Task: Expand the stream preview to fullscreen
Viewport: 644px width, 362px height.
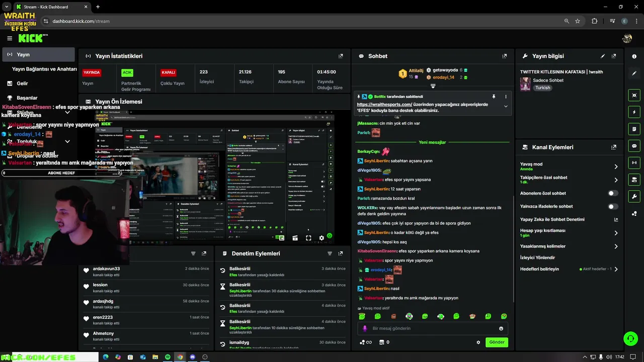Action: [308, 238]
